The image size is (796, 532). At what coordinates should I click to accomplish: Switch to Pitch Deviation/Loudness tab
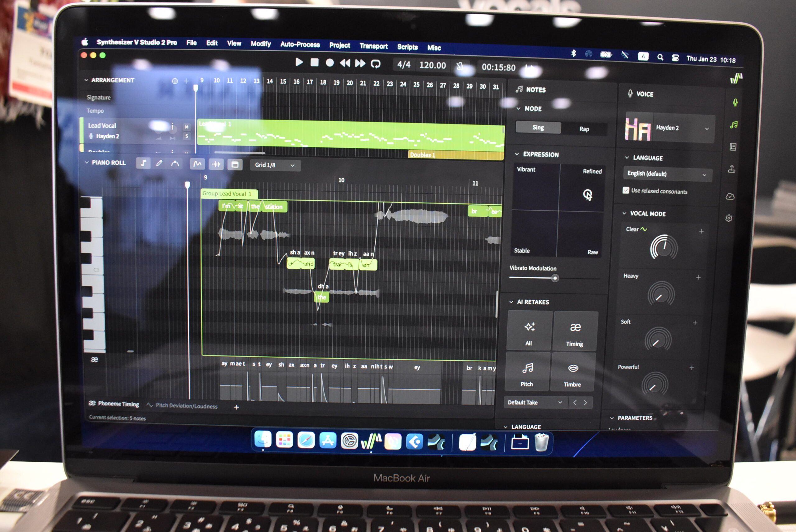tap(182, 405)
